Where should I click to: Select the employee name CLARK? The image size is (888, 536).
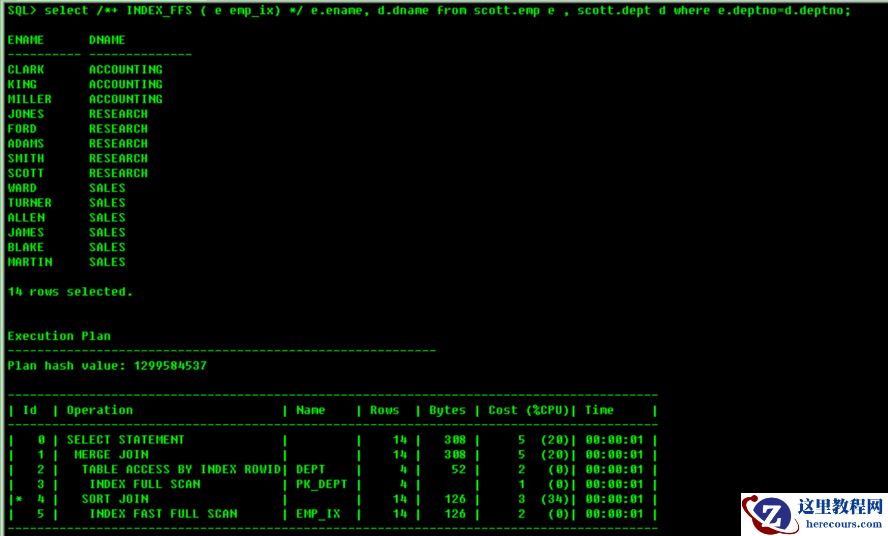[x=25, y=70]
